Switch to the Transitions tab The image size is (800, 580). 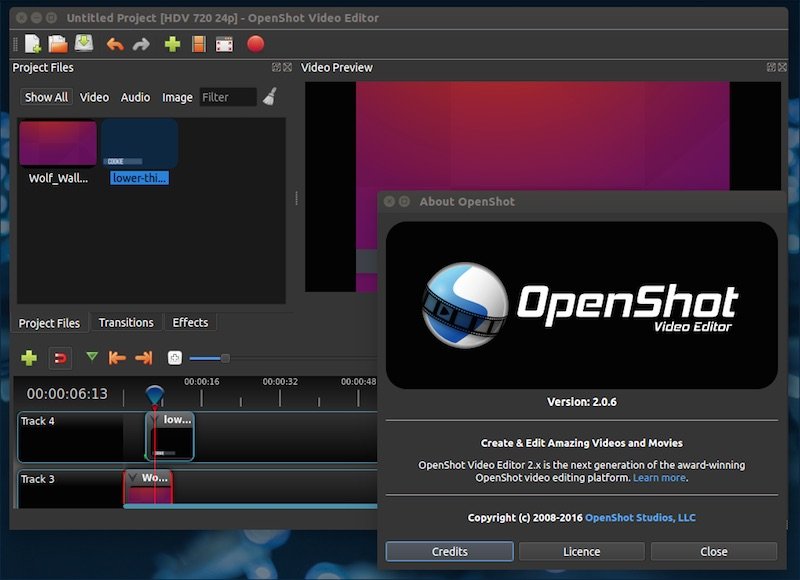point(126,323)
